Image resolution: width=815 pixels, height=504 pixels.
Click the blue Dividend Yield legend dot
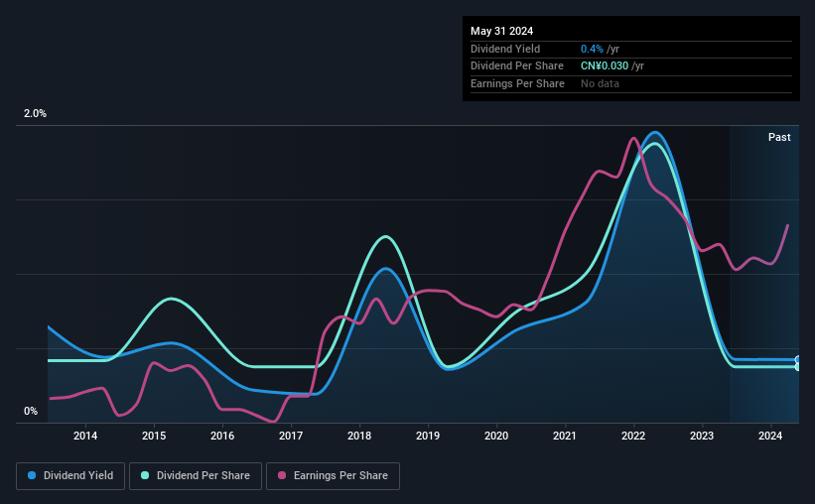[x=32, y=475]
